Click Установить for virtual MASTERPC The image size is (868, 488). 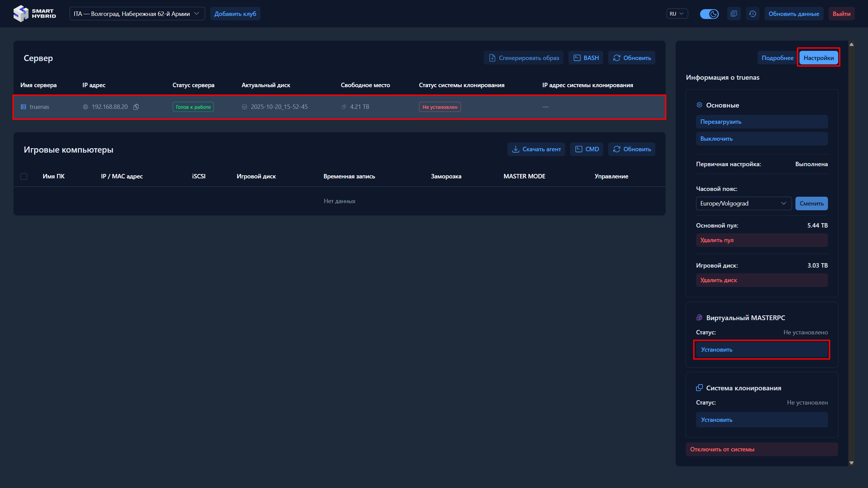pos(761,350)
